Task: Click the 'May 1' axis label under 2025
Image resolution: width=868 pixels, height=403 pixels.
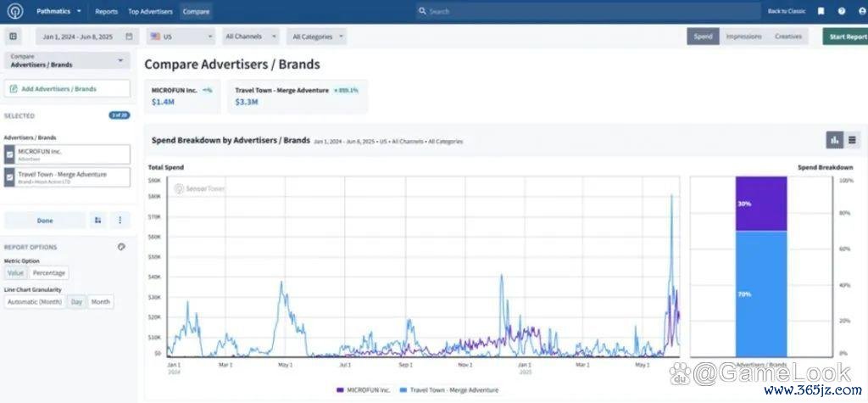Action: (643, 366)
